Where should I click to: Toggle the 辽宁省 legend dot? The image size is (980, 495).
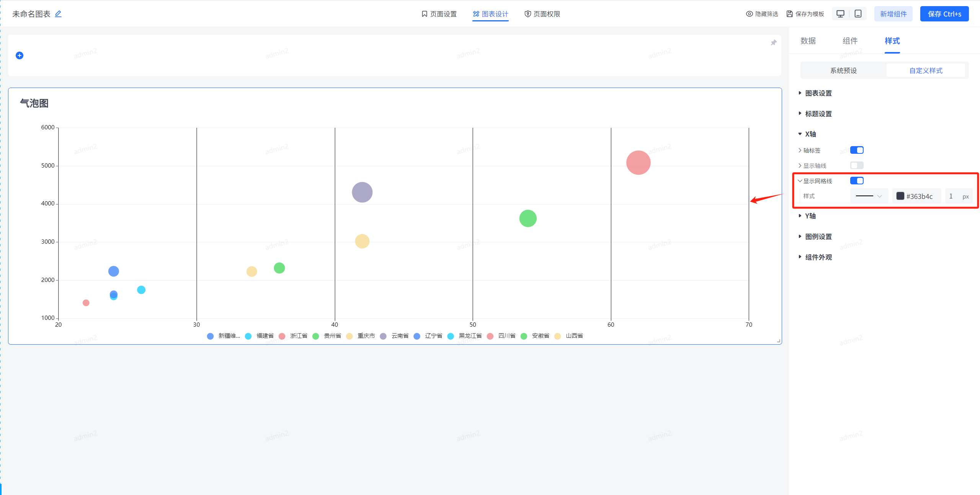point(417,336)
